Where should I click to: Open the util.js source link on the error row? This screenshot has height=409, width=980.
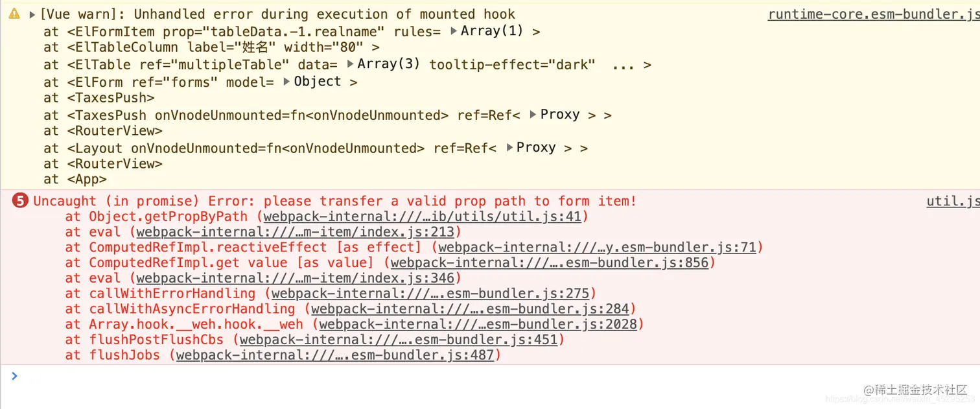[953, 202]
